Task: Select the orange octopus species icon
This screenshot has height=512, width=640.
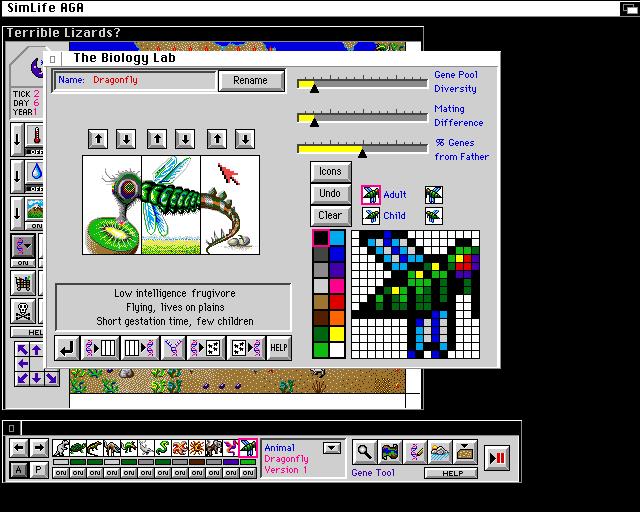Action: 180,448
